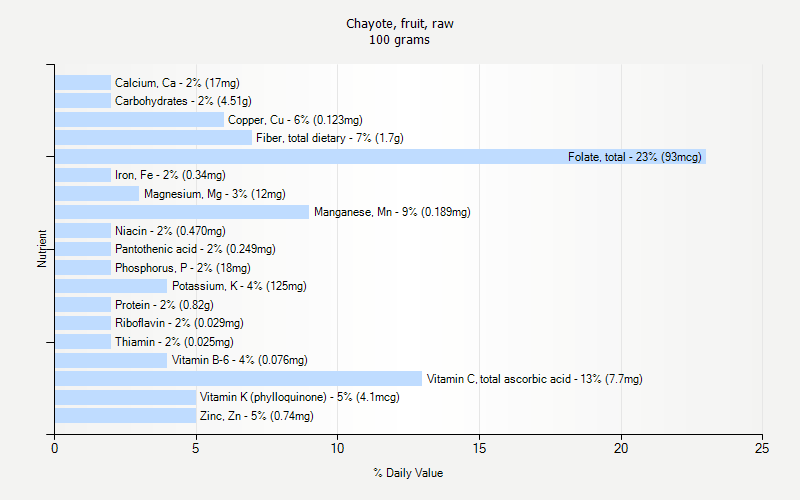The image size is (800, 500).
Task: Select the Niacin label
Action: click(170, 231)
